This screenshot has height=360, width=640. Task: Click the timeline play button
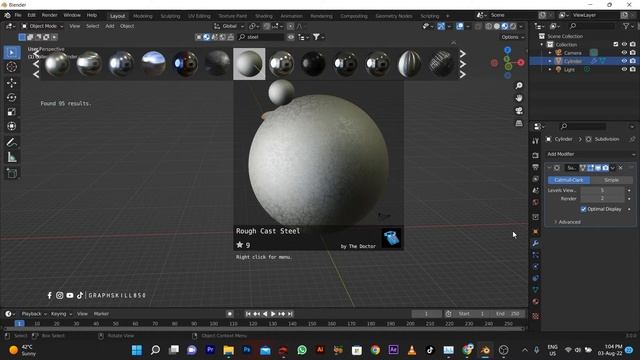[273, 314]
